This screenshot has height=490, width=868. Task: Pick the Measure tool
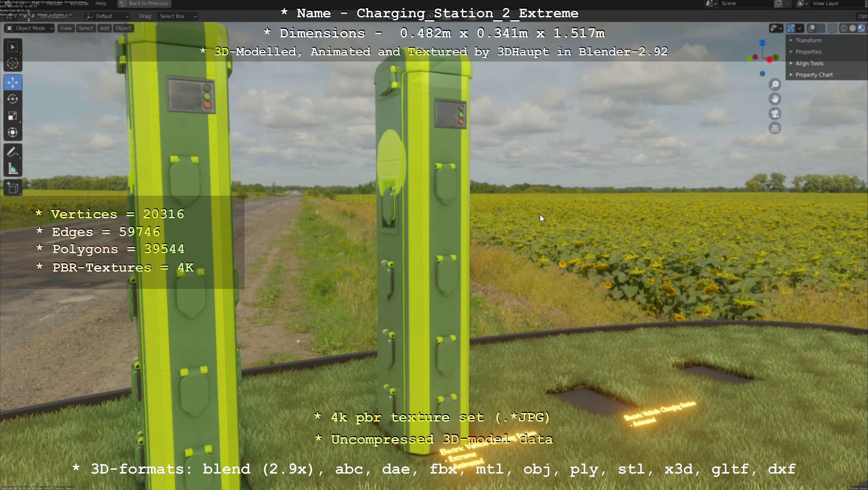coord(13,169)
